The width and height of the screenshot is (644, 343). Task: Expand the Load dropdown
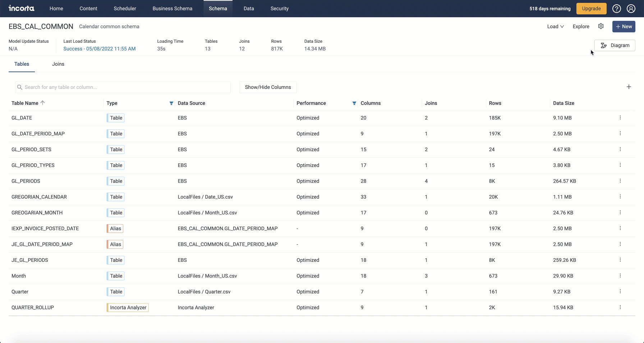tap(555, 27)
